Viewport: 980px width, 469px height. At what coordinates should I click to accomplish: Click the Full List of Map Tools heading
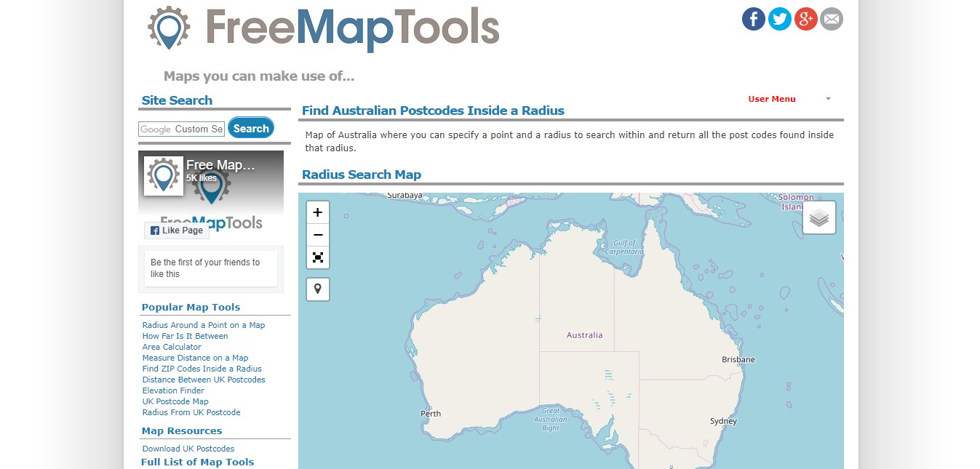point(197,462)
